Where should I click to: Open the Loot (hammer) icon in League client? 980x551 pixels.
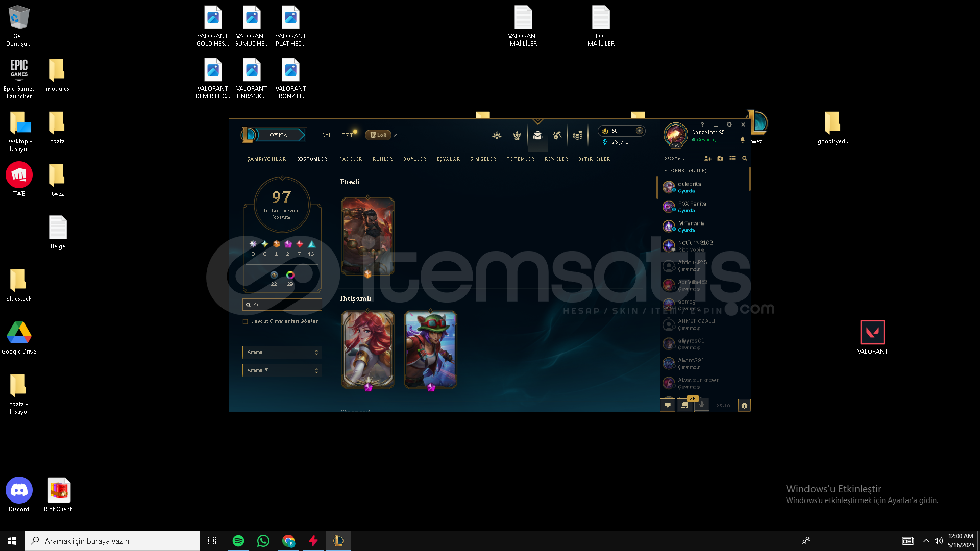click(x=557, y=135)
